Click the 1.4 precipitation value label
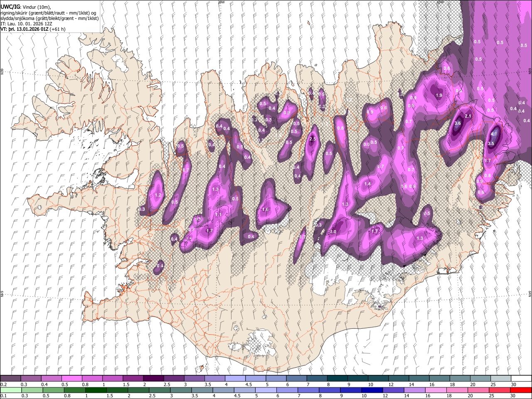 click(367, 184)
